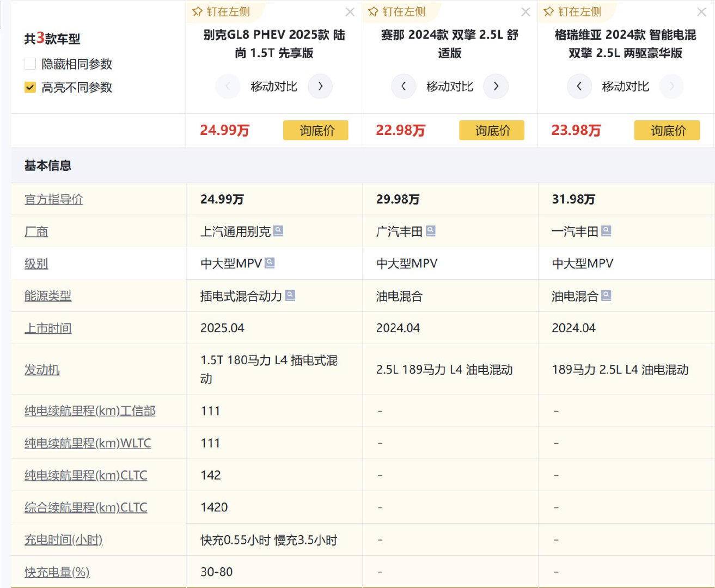Screen dimensions: 715x588
Task: Open the info icon beside 插电式混合动力
Action: pos(290,295)
